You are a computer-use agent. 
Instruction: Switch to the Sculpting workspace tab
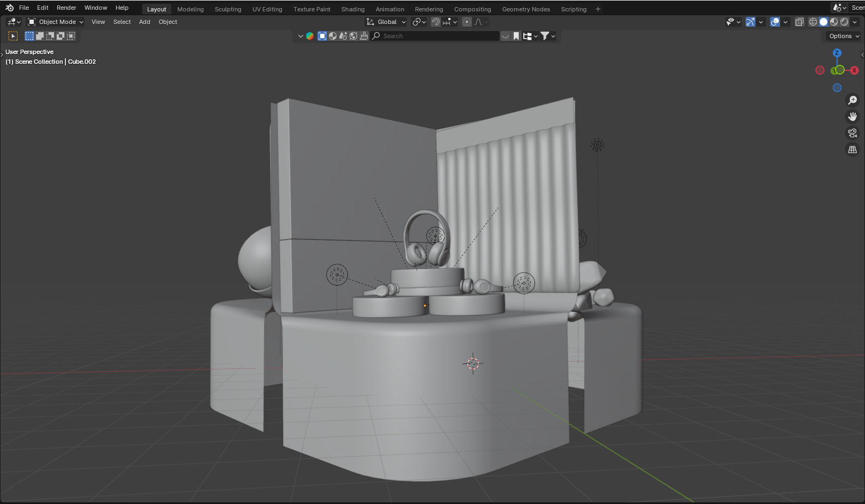point(227,9)
